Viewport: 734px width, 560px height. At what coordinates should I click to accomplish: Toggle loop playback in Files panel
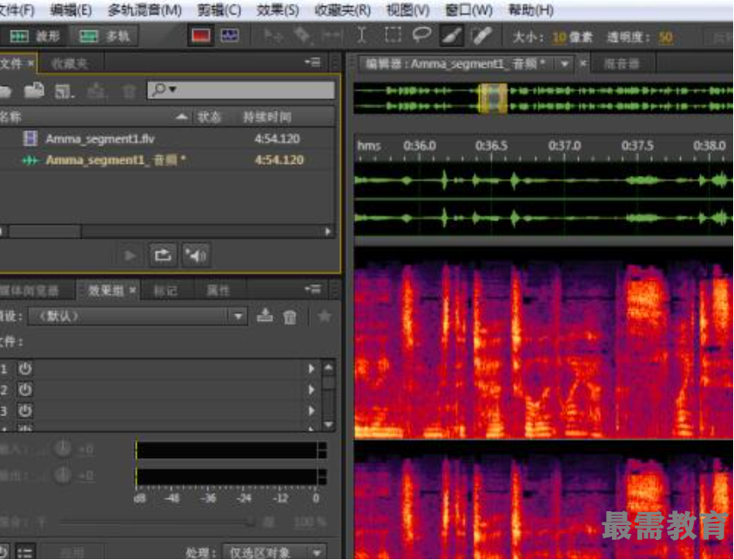[x=163, y=255]
